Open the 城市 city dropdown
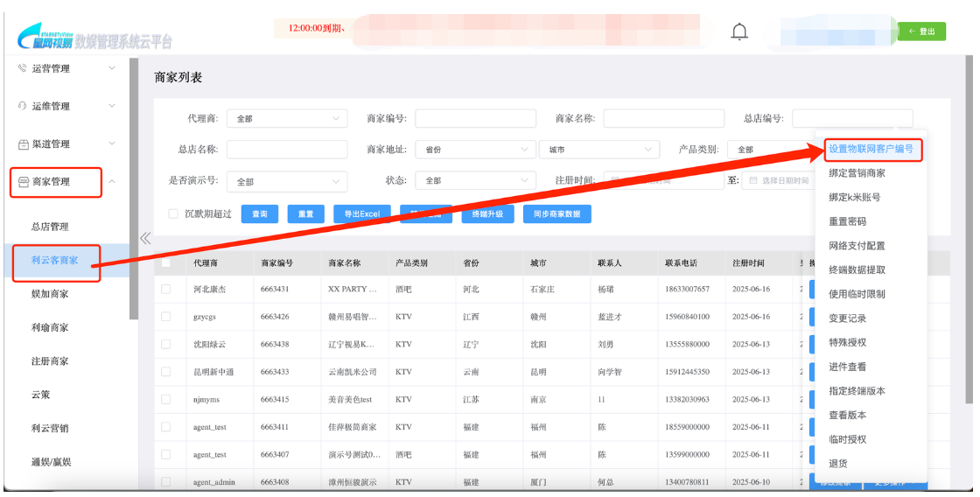980x497 pixels. tap(599, 150)
